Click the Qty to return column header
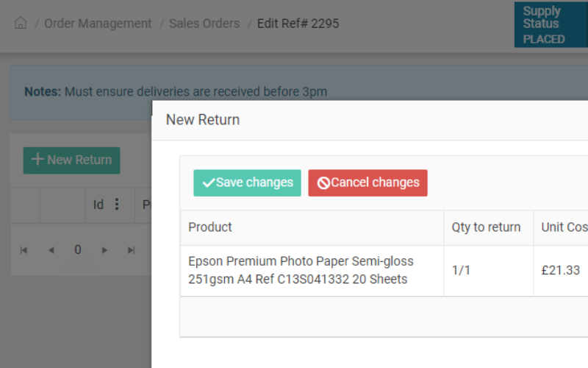588x368 pixels. 489,227
